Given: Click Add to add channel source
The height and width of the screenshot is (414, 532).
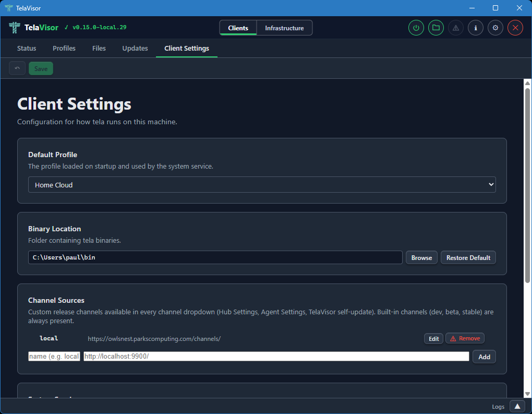Looking at the screenshot, I should point(484,357).
